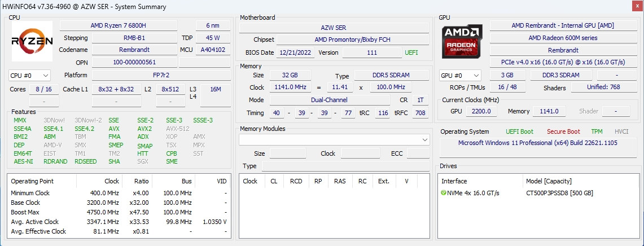The image size is (644, 246).
Task: Click the memory module Type field
Action: (345, 166)
